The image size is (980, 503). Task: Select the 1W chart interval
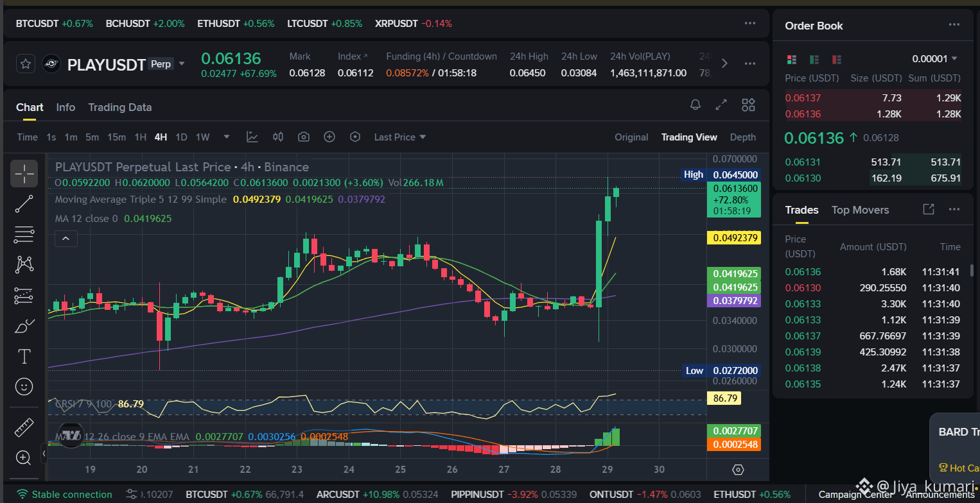point(203,137)
